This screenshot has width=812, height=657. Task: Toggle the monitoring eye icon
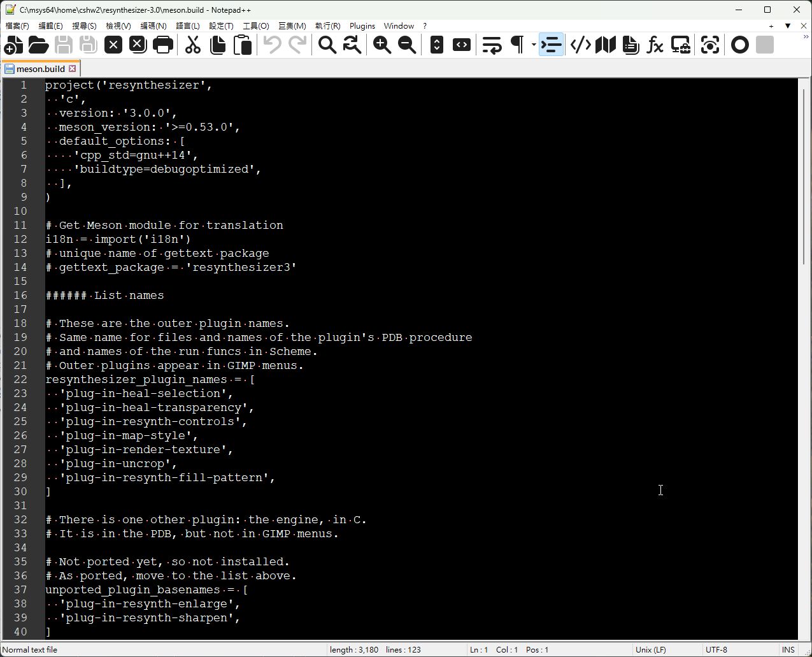(x=710, y=45)
